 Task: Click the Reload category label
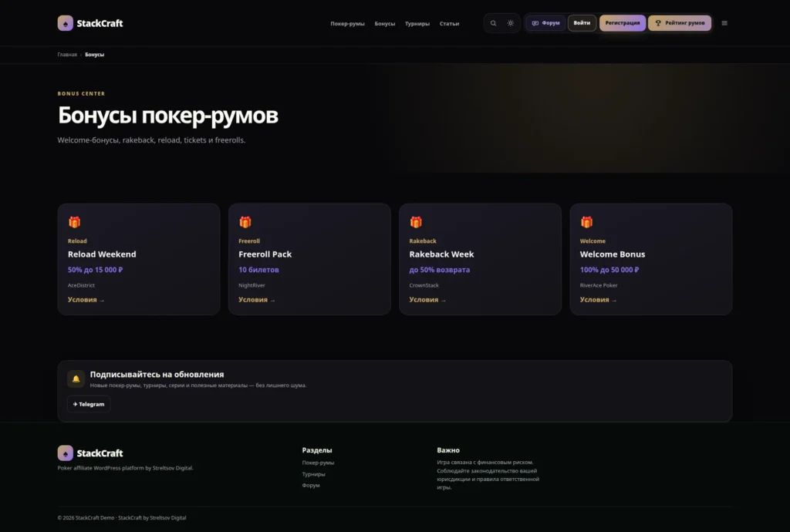[77, 241]
